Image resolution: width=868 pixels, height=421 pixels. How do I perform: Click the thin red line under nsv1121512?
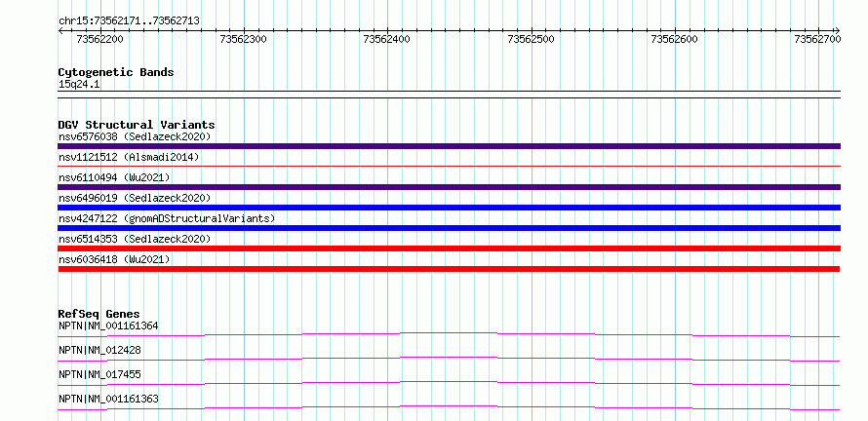pos(449,166)
